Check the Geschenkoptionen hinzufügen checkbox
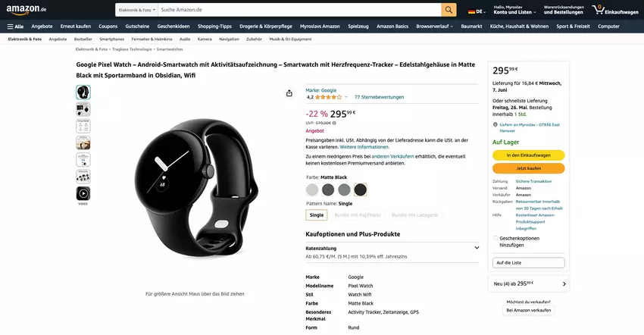This screenshot has width=644, height=335. click(x=496, y=238)
